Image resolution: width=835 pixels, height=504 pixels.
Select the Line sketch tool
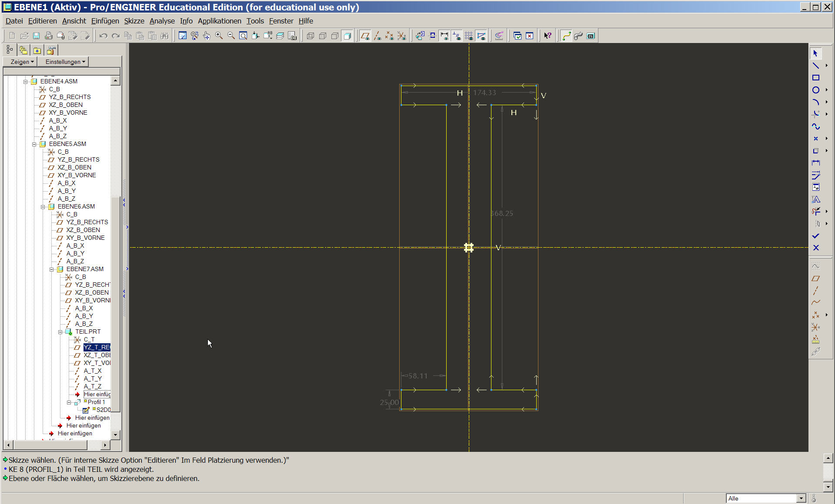pyautogui.click(x=816, y=66)
